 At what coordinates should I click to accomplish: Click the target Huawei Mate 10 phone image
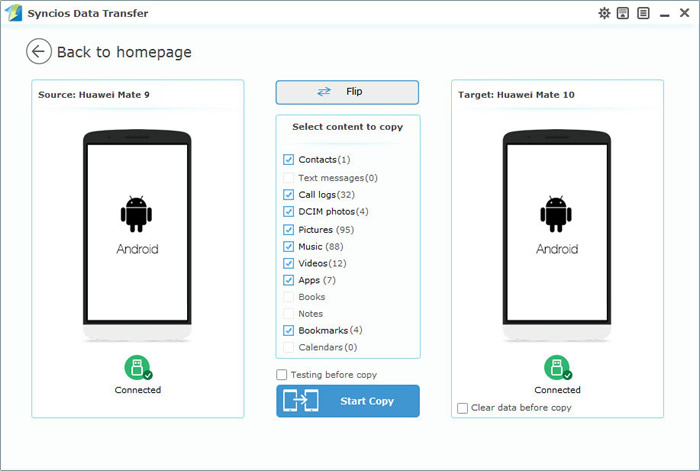[x=557, y=236]
